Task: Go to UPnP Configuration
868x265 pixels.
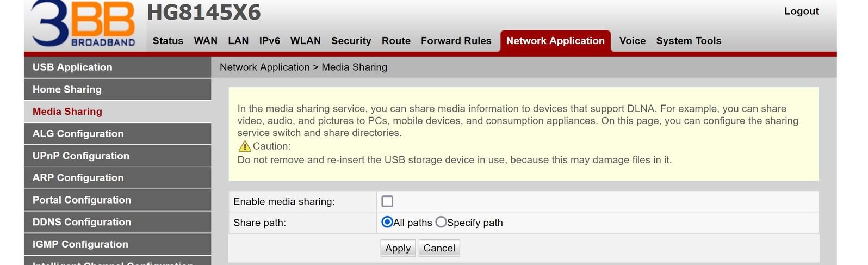Action: [x=117, y=156]
